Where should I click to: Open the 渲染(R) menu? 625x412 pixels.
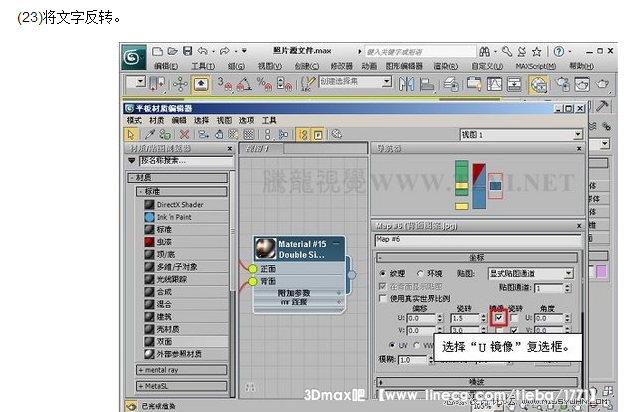click(445, 66)
